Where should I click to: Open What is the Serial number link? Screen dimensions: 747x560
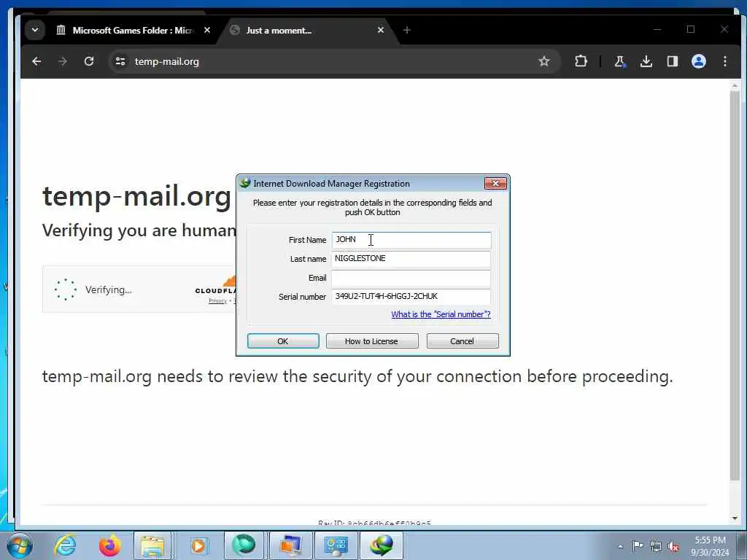tap(441, 314)
